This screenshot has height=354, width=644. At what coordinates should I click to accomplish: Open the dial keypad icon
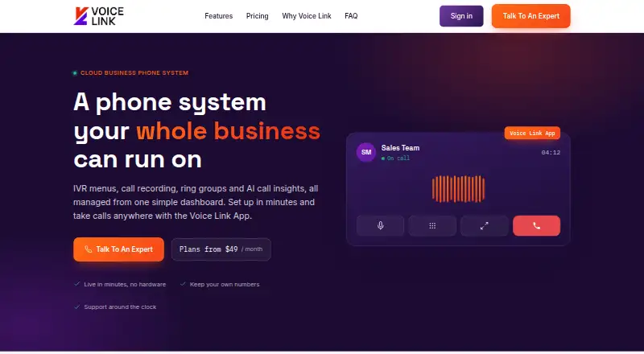point(432,225)
